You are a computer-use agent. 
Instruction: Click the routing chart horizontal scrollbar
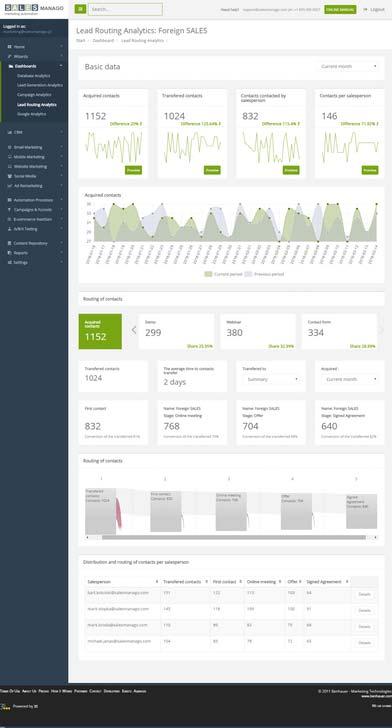234,538
